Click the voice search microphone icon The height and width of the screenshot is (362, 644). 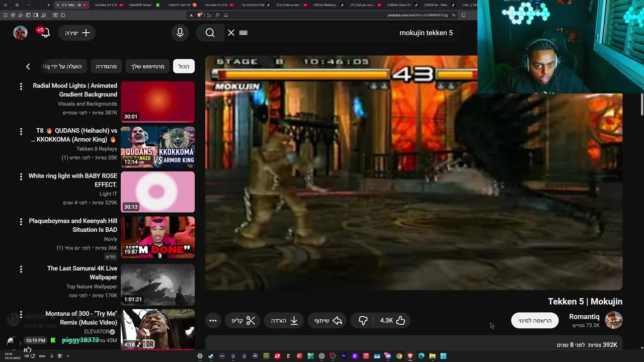pyautogui.click(x=180, y=33)
